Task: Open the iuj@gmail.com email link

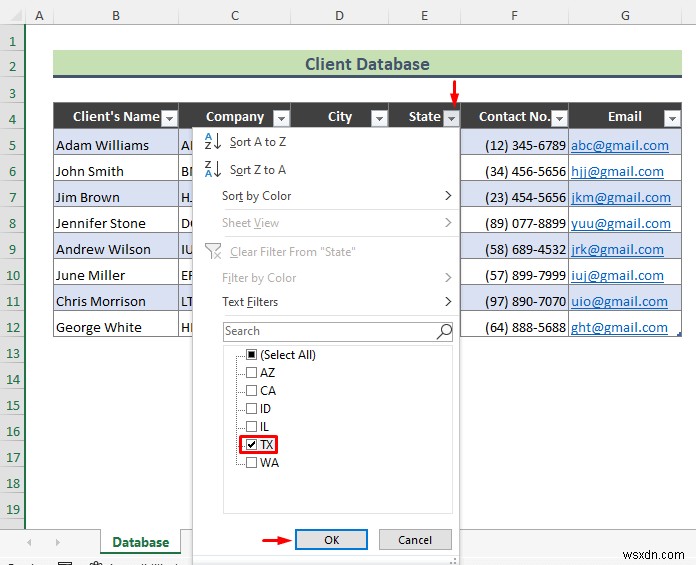Action: point(617,275)
